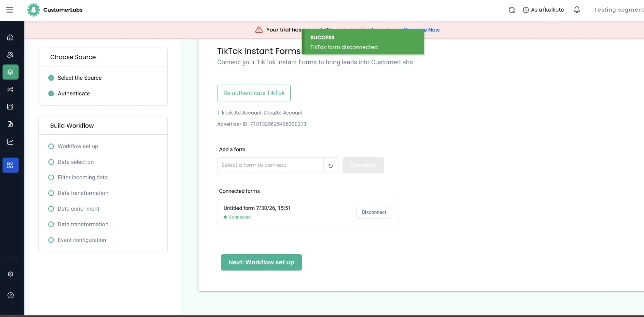Open the 'Select a form to connect' dropdown
Viewport: 644px width, 317px height.
click(270, 165)
